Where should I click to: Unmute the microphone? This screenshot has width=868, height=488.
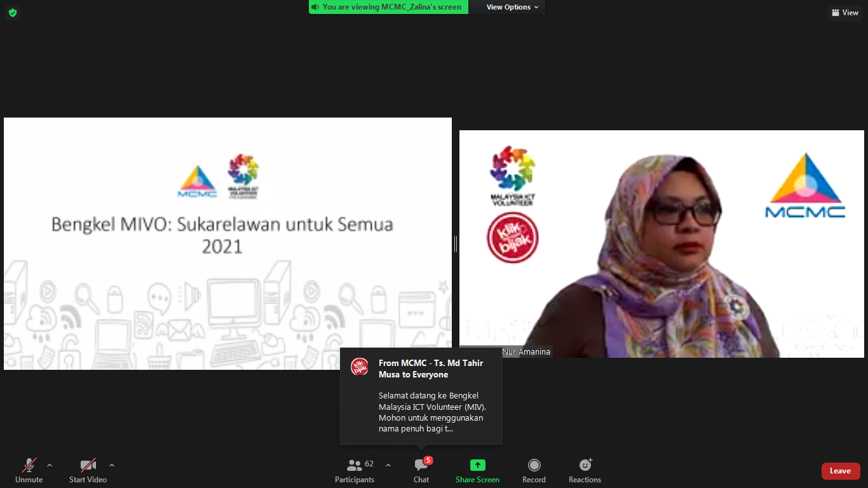tap(29, 470)
